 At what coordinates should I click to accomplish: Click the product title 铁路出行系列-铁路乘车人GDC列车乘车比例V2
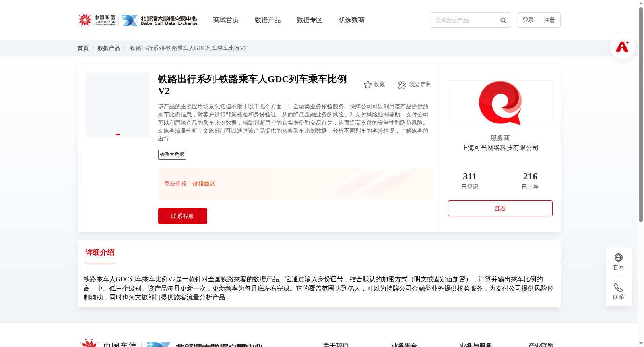click(252, 85)
